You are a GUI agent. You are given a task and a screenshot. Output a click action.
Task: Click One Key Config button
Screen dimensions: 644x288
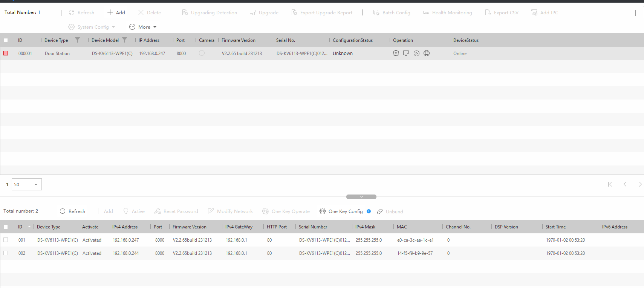pyautogui.click(x=341, y=211)
